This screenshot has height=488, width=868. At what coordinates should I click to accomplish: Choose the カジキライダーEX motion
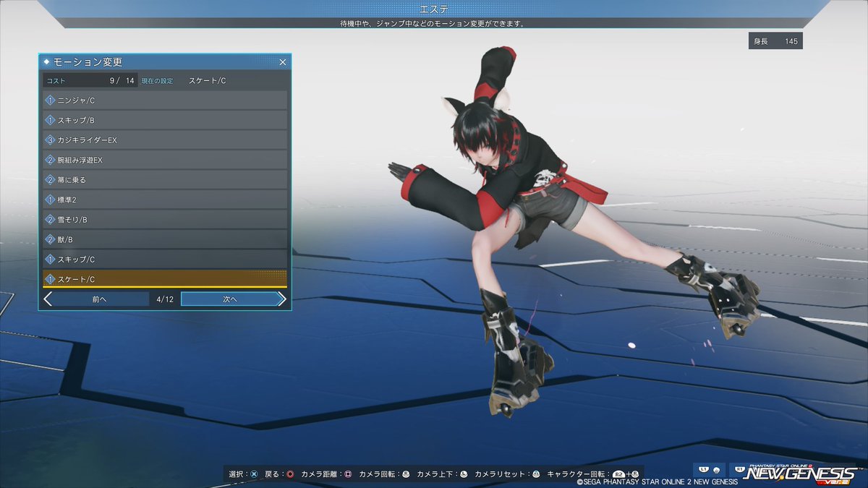point(165,140)
